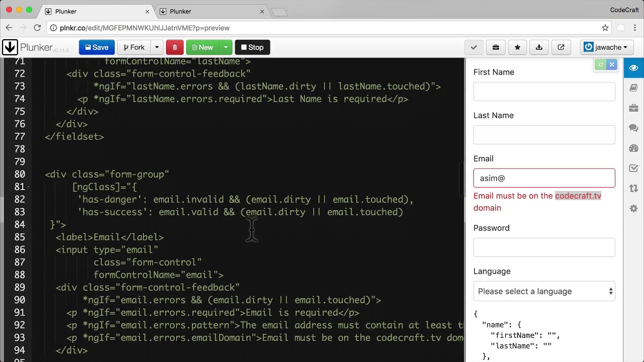Focus the Password input field

[x=544, y=247]
